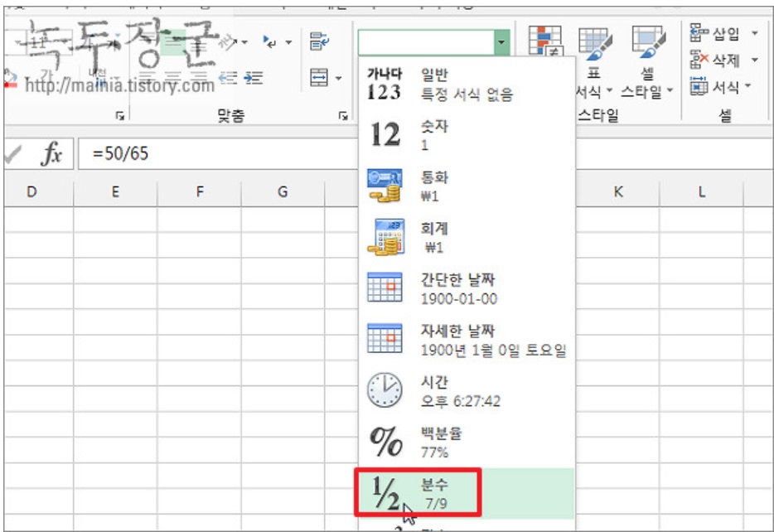The width and height of the screenshot is (774, 532).
Task: Select column G header
Action: click(283, 192)
